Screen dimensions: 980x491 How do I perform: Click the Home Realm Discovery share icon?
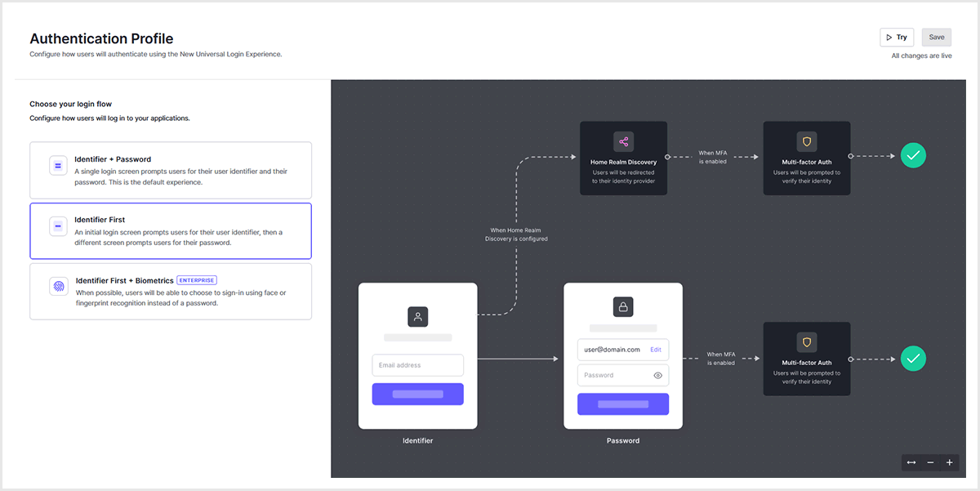tap(623, 141)
